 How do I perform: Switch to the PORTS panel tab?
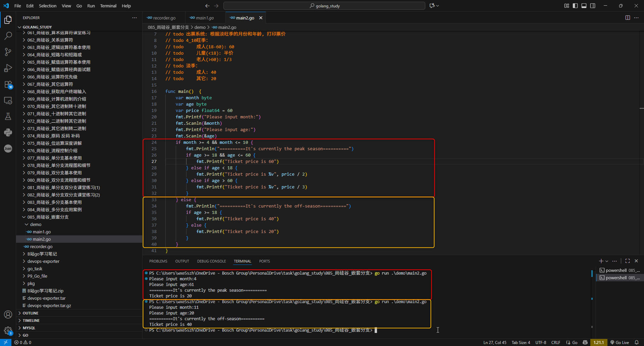(264, 261)
